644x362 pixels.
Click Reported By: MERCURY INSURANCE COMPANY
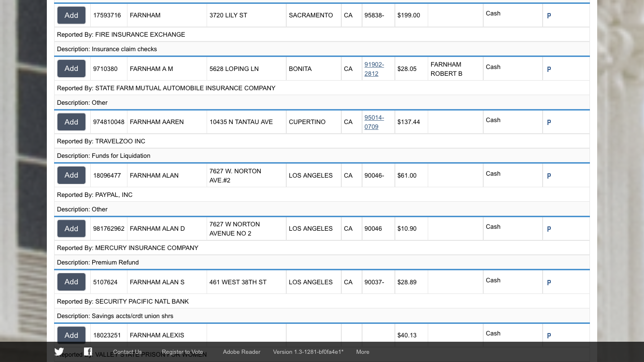click(x=127, y=248)
